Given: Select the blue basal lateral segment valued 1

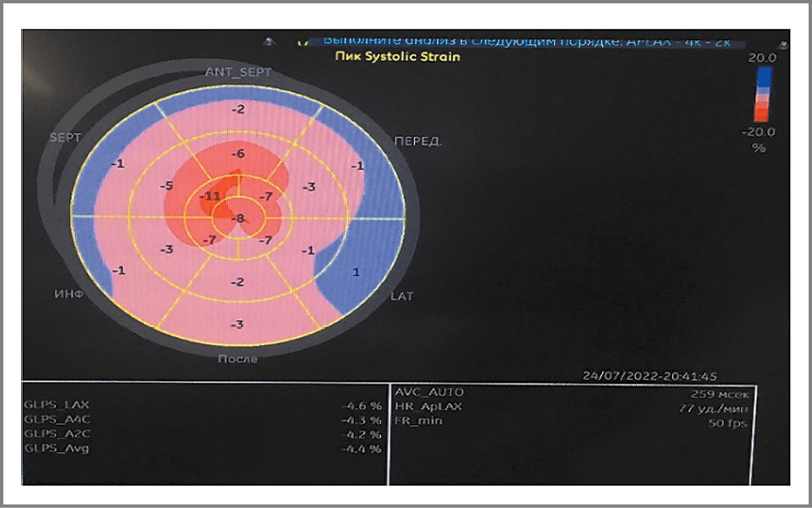Looking at the screenshot, I should click(356, 273).
